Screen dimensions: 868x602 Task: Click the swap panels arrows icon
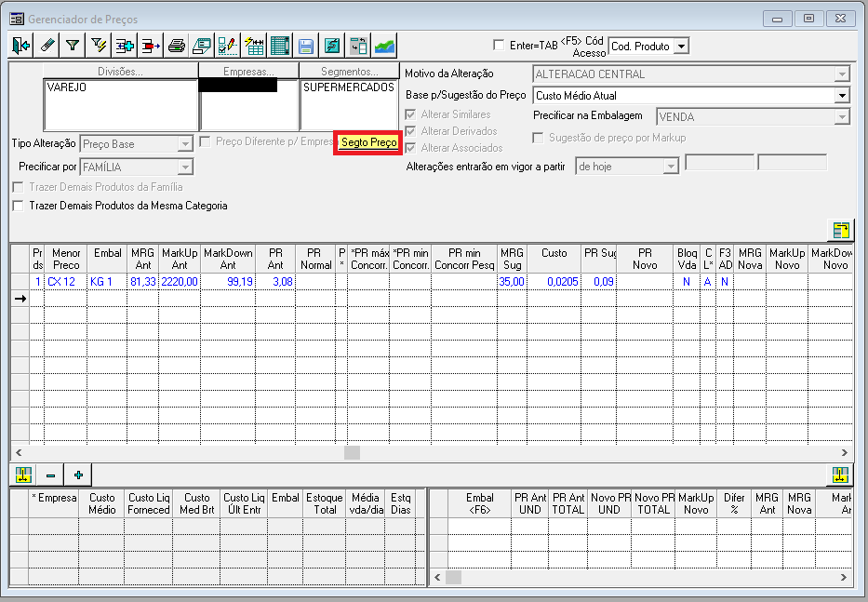pos(358,46)
